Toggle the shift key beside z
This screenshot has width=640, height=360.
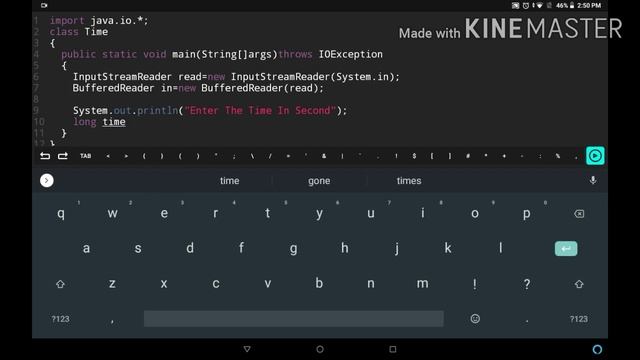click(60, 284)
